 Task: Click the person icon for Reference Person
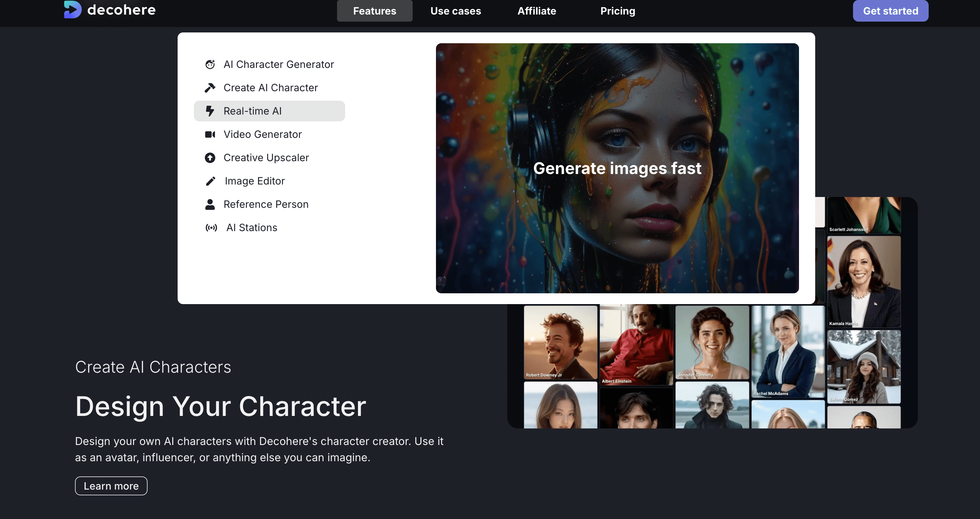click(x=210, y=204)
